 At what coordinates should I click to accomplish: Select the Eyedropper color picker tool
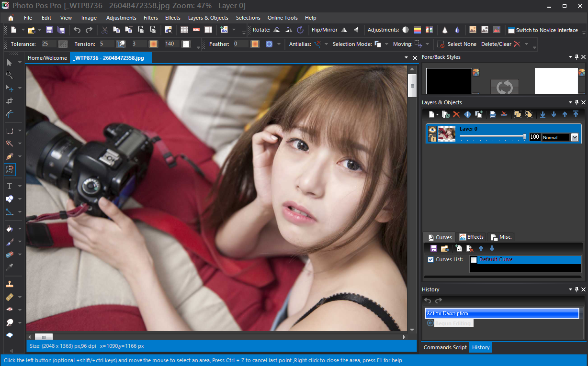pyautogui.click(x=9, y=267)
